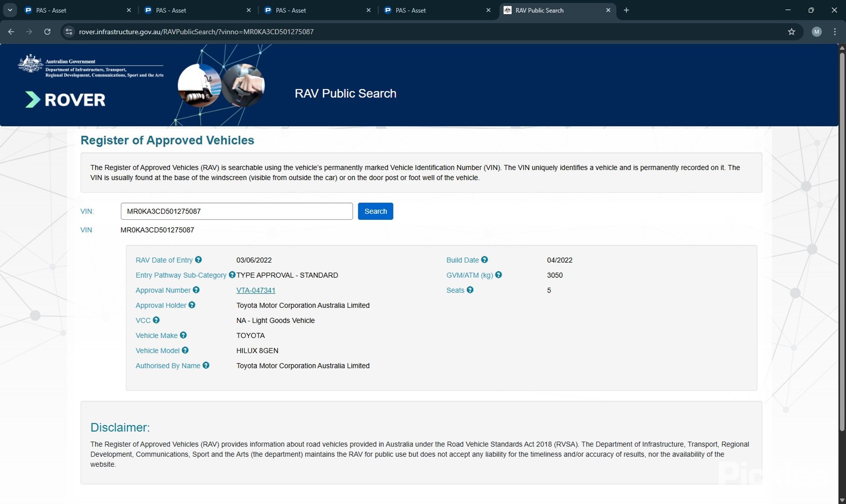Image resolution: width=846 pixels, height=504 pixels.
Task: Click the TOYOTA make value
Action: tap(250, 336)
